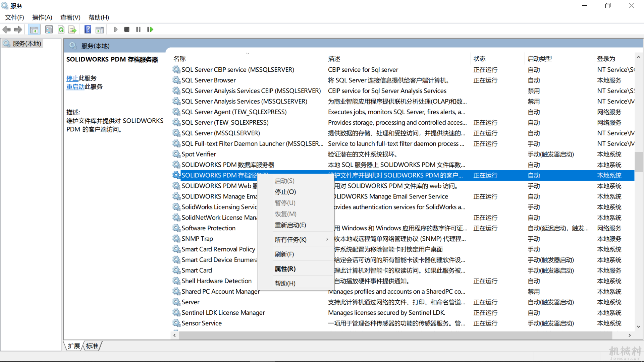Open the Help question-mark toolbar icon
The width and height of the screenshot is (644, 362).
coord(88,29)
